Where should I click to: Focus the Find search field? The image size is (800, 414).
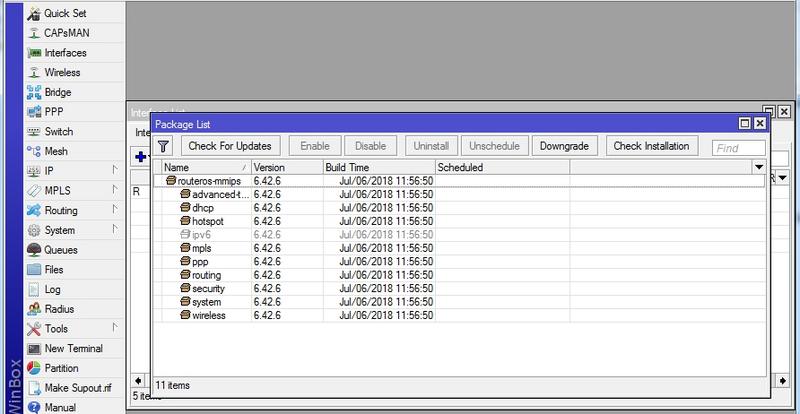pos(739,149)
